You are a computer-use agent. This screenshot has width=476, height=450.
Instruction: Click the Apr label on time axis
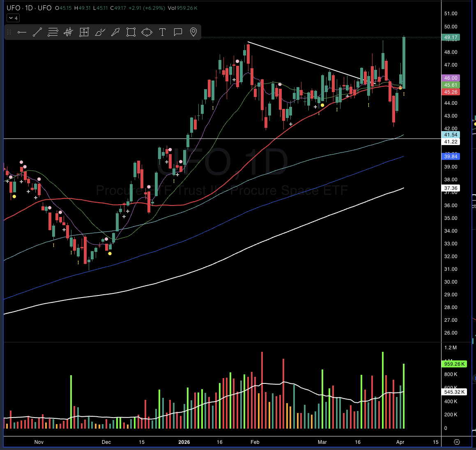pos(400,442)
